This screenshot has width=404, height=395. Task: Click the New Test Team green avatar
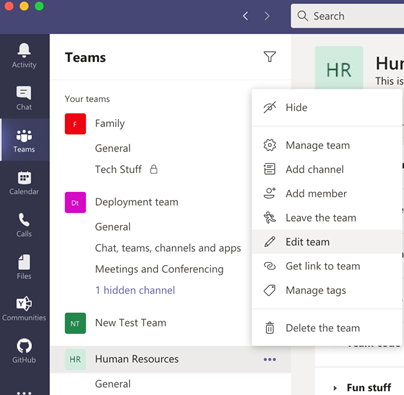point(75,323)
